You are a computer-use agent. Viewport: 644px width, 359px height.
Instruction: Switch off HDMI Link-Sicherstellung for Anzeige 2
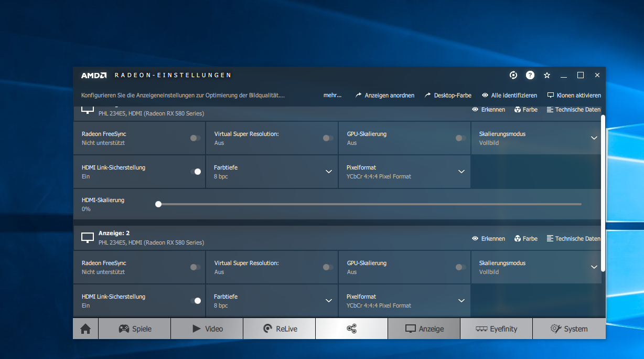196,301
